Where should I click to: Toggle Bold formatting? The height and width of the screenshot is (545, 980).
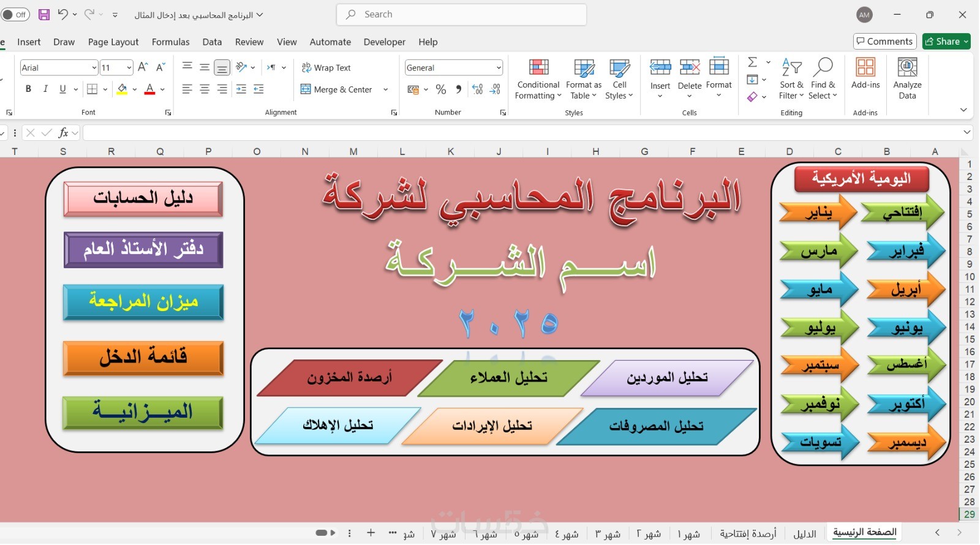(28, 89)
